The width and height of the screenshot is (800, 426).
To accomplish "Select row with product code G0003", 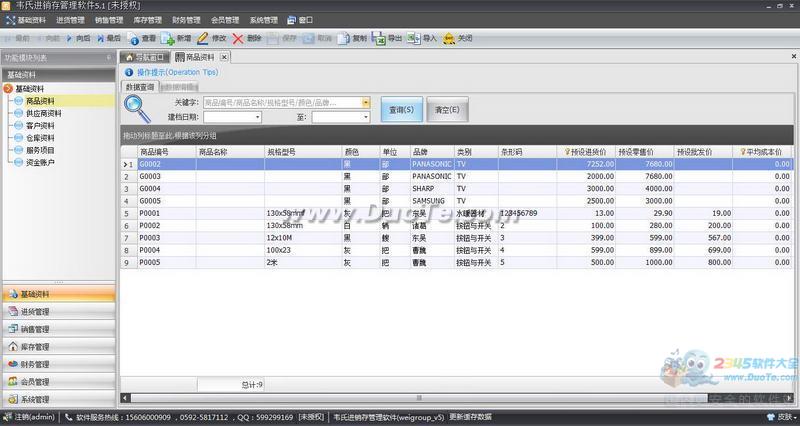I will pos(457,177).
